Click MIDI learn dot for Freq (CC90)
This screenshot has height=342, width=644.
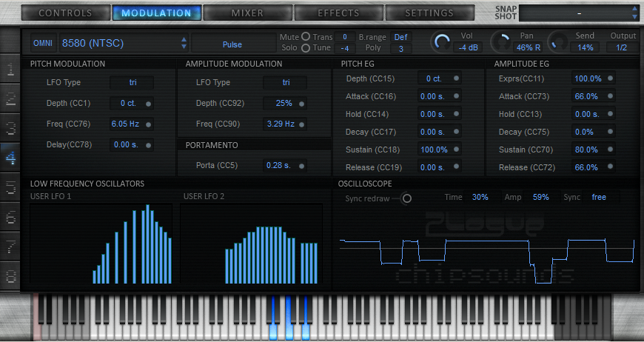(301, 124)
